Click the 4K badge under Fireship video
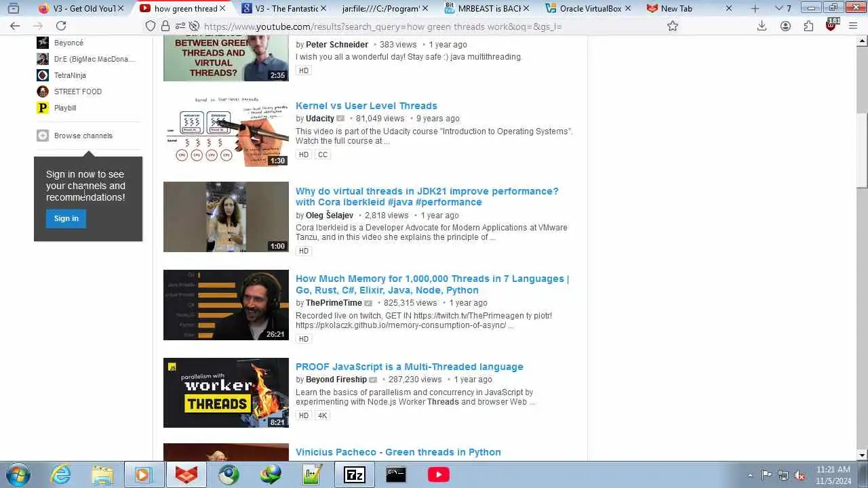 [323, 415]
